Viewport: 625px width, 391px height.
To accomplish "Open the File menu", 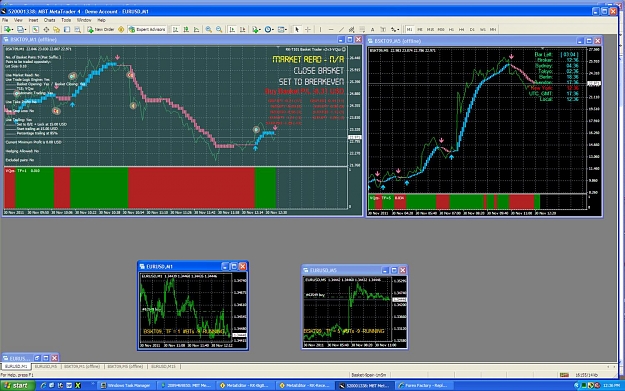I will pos(5,20).
